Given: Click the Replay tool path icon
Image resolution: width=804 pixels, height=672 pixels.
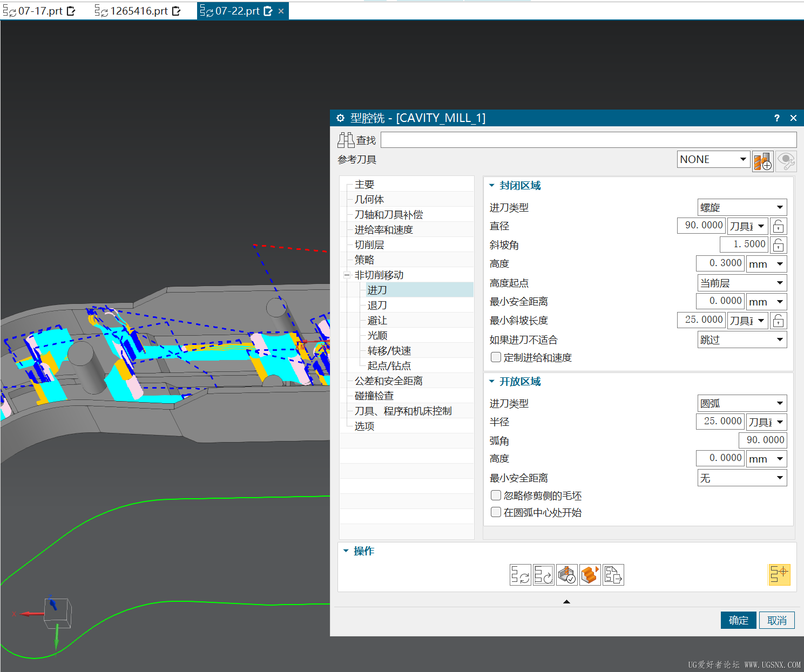Looking at the screenshot, I should click(544, 575).
